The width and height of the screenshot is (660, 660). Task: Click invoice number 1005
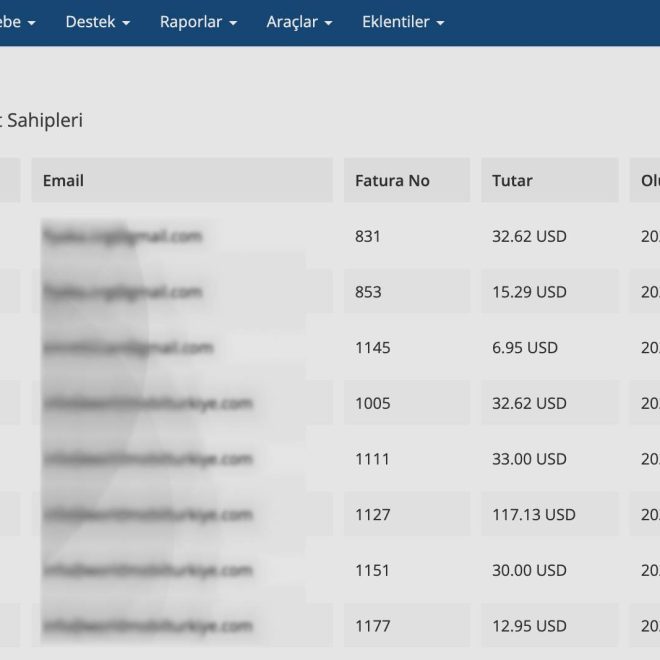click(372, 404)
